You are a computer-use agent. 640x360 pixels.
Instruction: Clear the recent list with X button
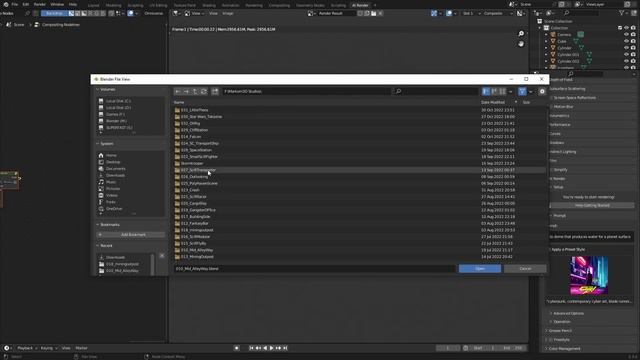click(x=162, y=256)
